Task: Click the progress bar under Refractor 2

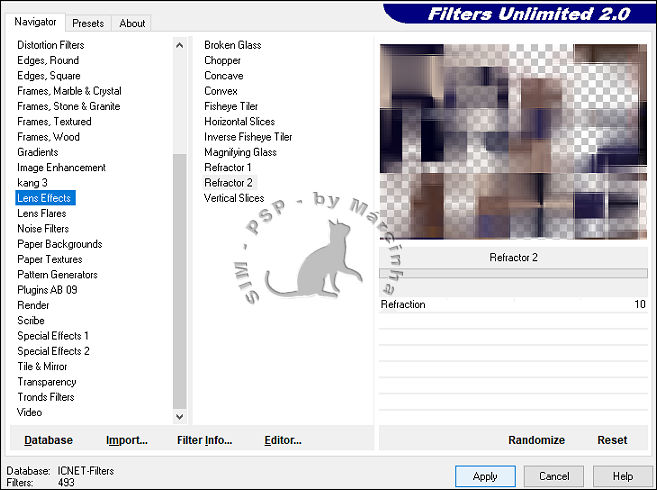Action: (513, 273)
